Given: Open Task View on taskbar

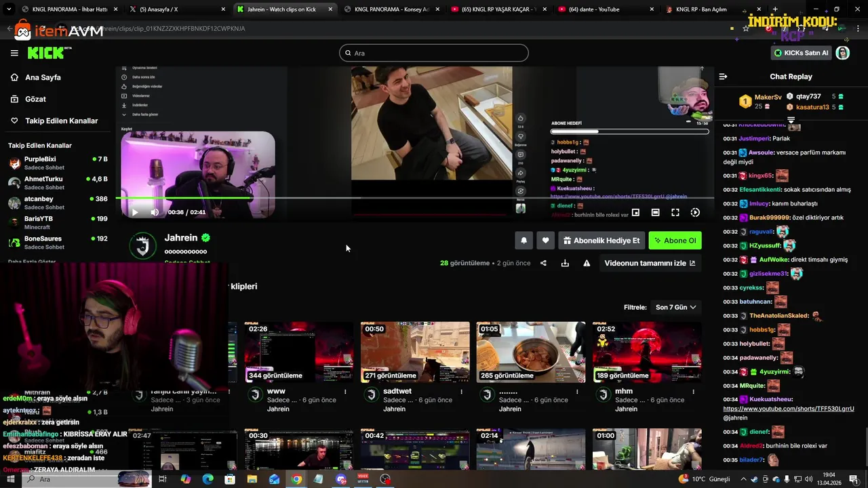Looking at the screenshot, I should pyautogui.click(x=163, y=479).
